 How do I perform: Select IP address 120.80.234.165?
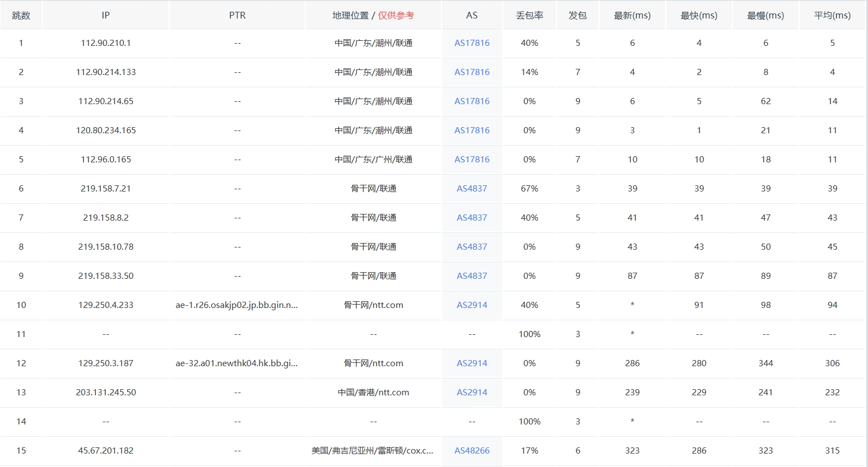pyautogui.click(x=106, y=130)
